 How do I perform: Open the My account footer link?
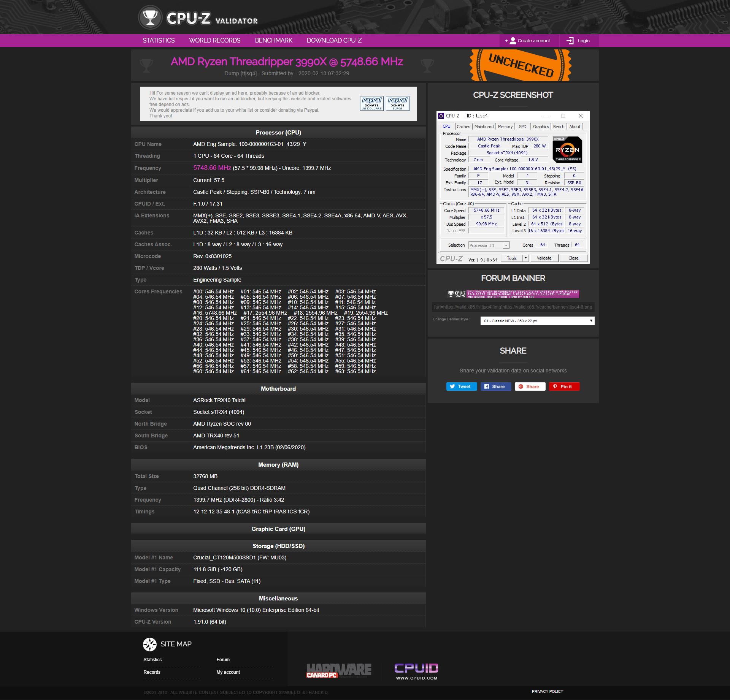(x=228, y=672)
